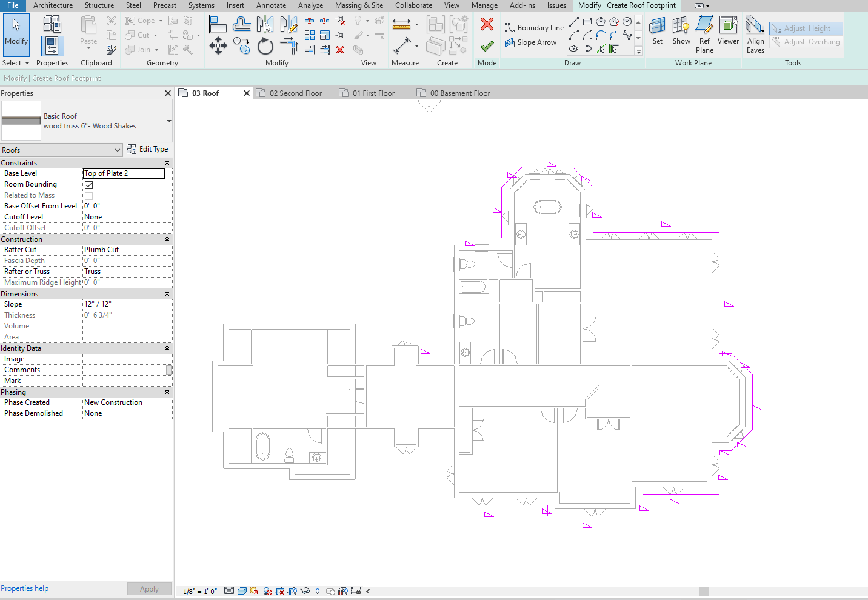Open the Annotate ribbon tab
This screenshot has width=868, height=600.
click(x=271, y=5)
